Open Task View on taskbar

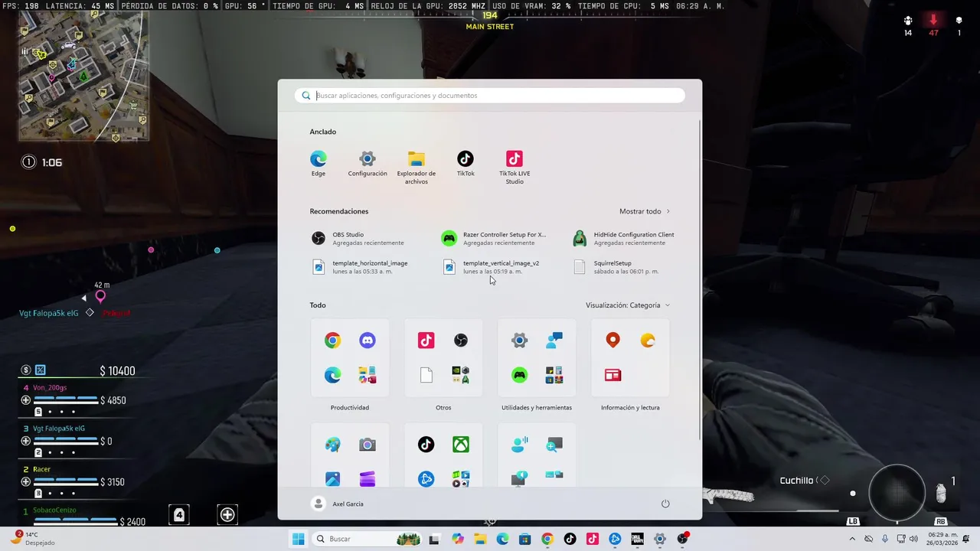pos(434,539)
